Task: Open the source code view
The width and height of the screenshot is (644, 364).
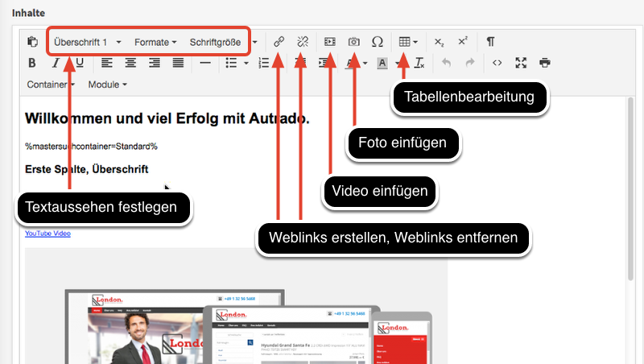Action: point(497,63)
